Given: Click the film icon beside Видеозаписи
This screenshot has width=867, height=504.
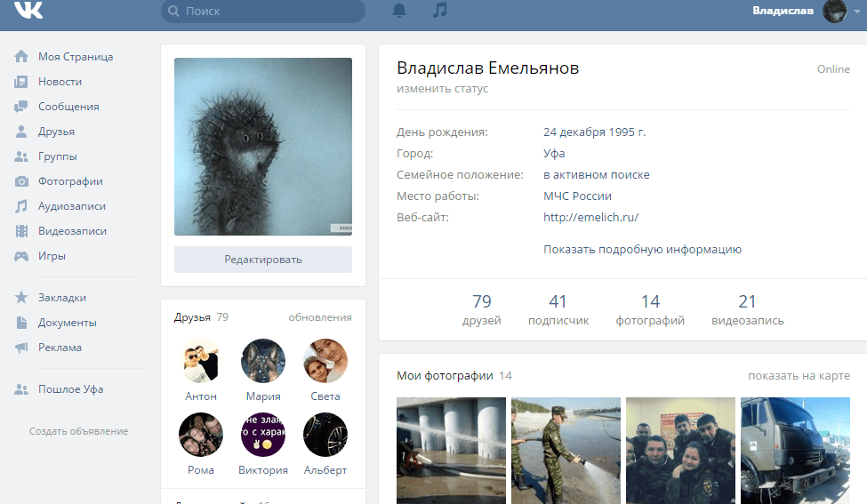Looking at the screenshot, I should point(21,231).
